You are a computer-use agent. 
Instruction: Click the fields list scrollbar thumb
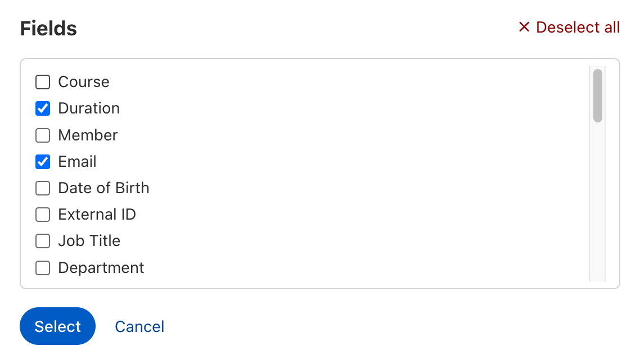(597, 95)
